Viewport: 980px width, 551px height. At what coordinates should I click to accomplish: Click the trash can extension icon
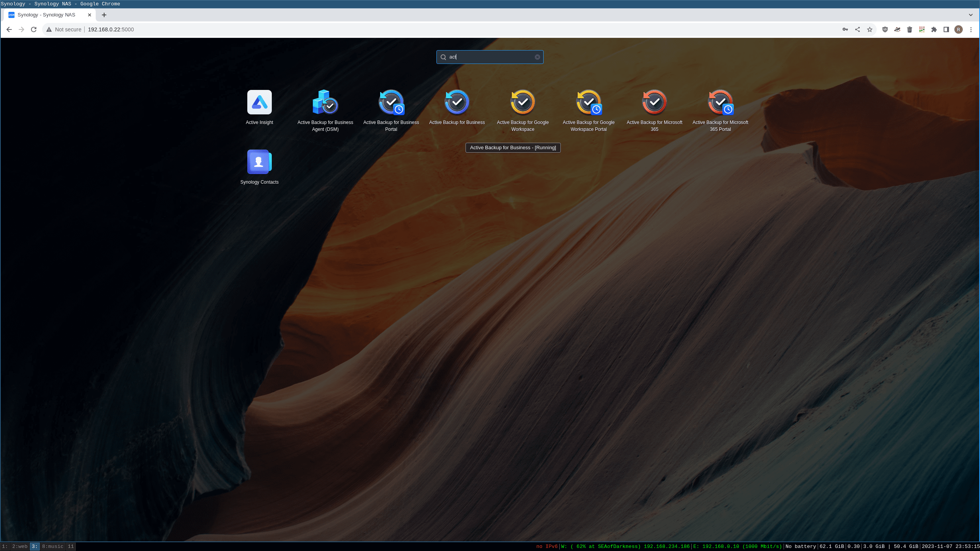pos(910,29)
